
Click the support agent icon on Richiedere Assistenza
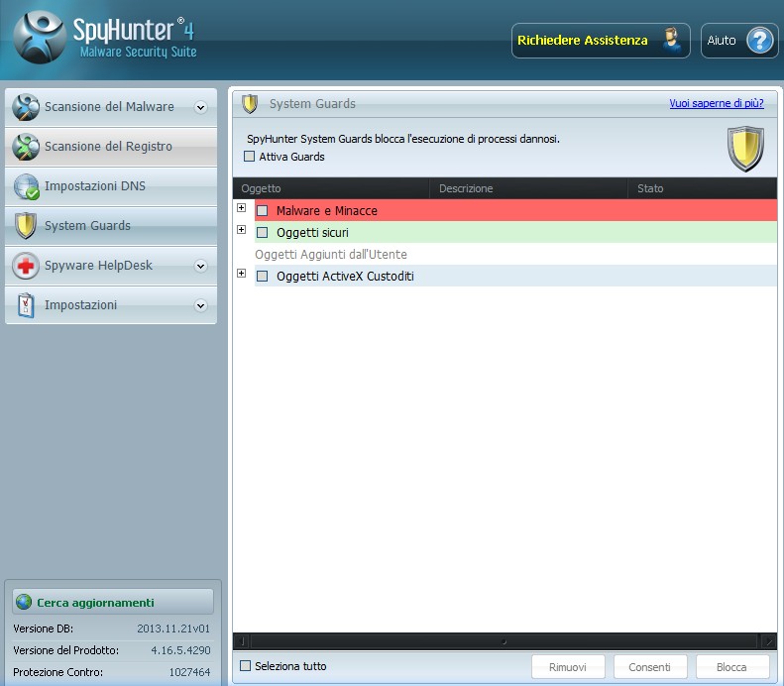tap(672, 41)
